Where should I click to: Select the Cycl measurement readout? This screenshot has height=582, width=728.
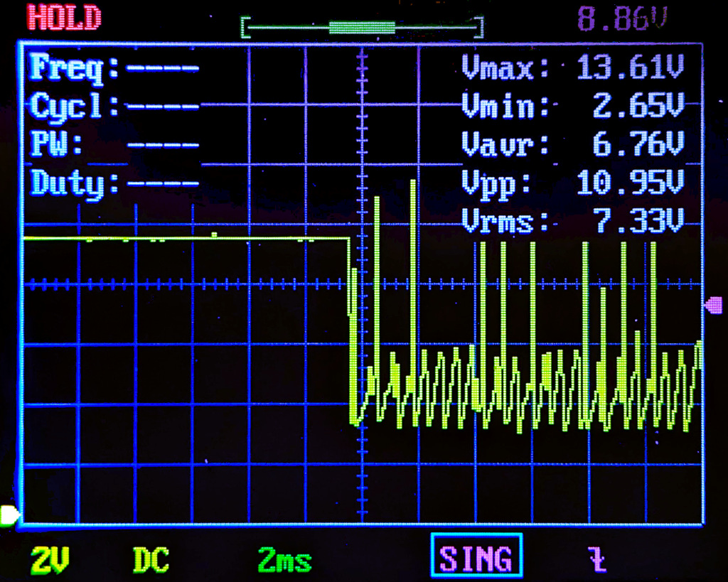(114, 107)
